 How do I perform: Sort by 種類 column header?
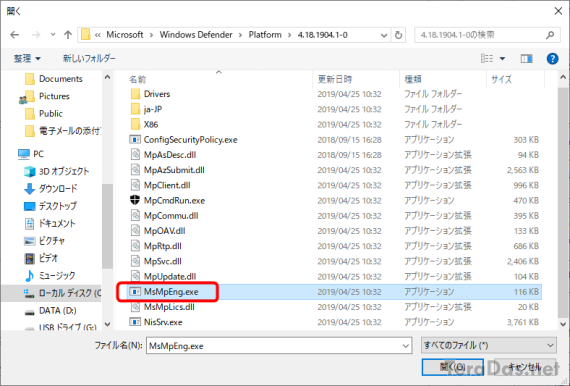pos(413,79)
